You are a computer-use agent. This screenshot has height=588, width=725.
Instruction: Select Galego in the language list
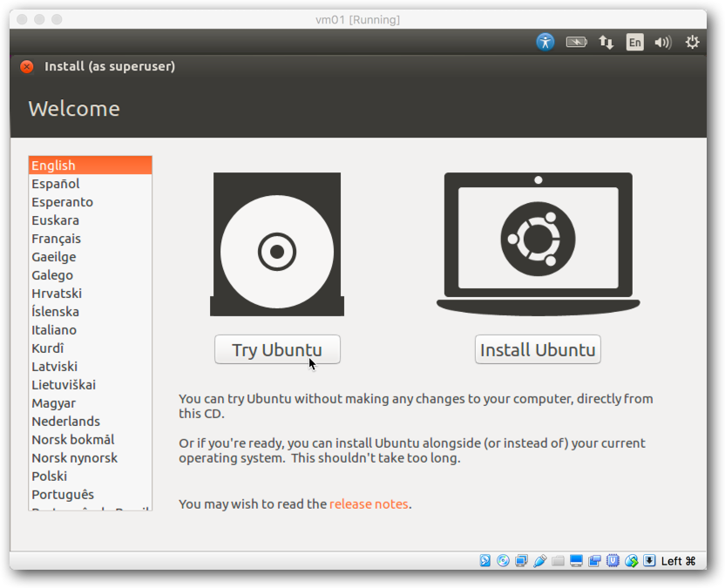click(90, 275)
